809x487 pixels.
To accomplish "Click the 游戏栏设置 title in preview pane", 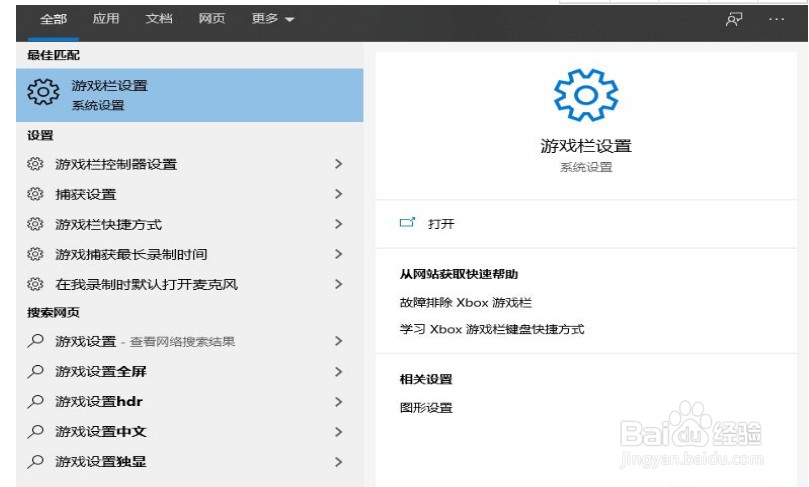I will pos(586,146).
